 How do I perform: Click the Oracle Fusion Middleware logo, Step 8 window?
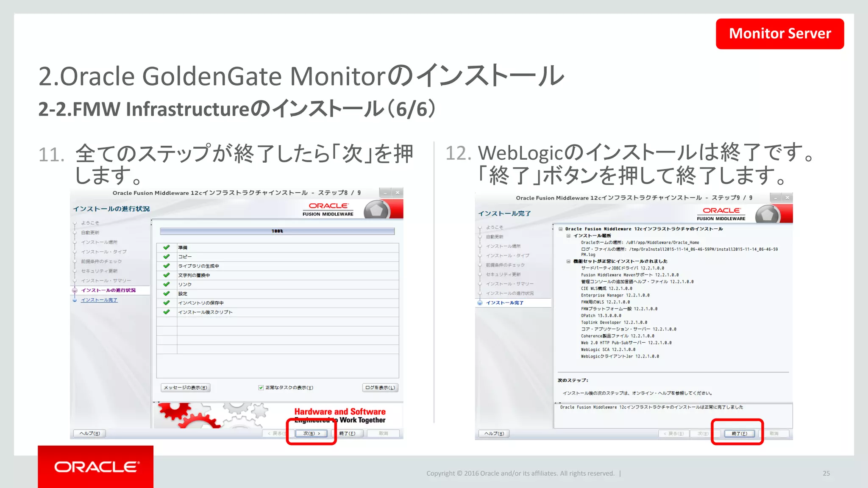tap(328, 209)
